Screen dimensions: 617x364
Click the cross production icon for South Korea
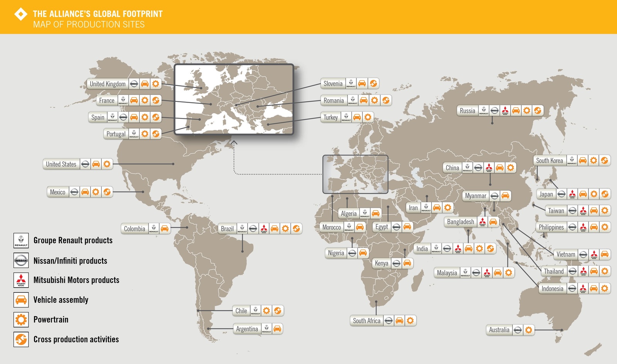point(604,160)
